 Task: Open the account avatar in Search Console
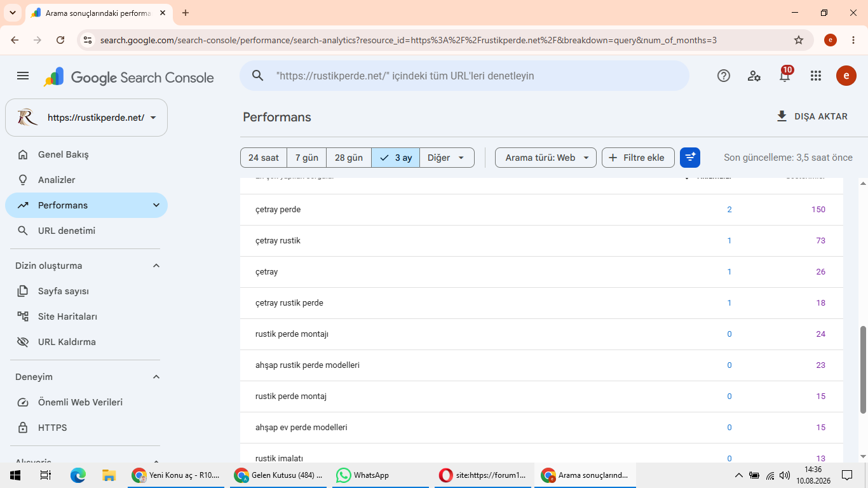pyautogui.click(x=846, y=76)
